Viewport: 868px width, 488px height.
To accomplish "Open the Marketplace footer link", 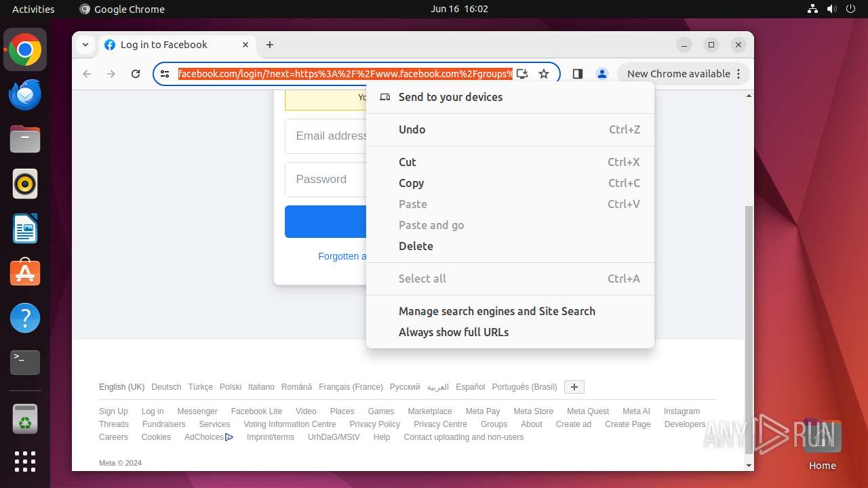I will click(430, 411).
